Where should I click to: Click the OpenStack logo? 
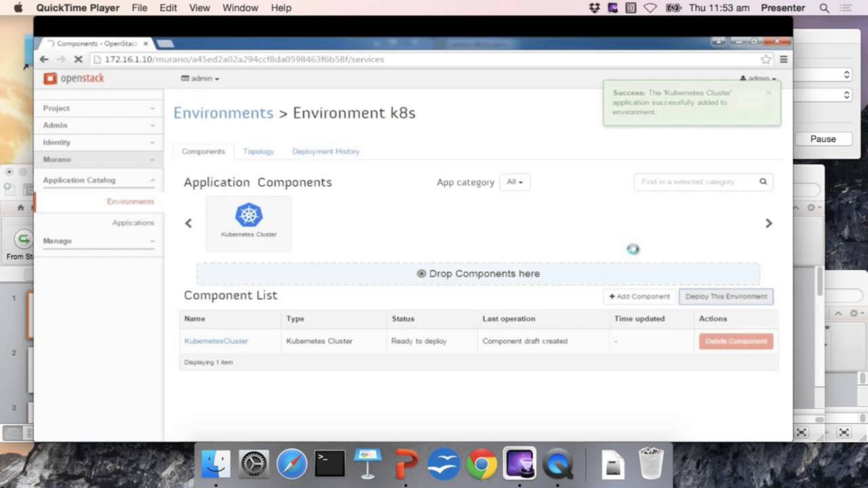(74, 79)
